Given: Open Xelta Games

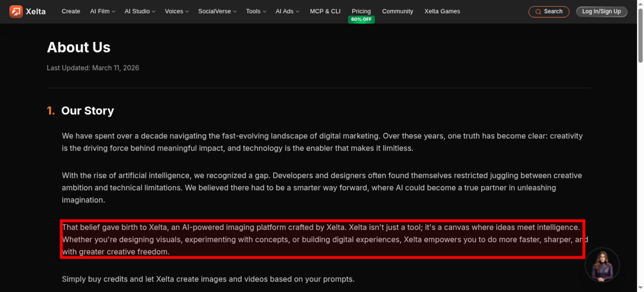Looking at the screenshot, I should (x=442, y=11).
